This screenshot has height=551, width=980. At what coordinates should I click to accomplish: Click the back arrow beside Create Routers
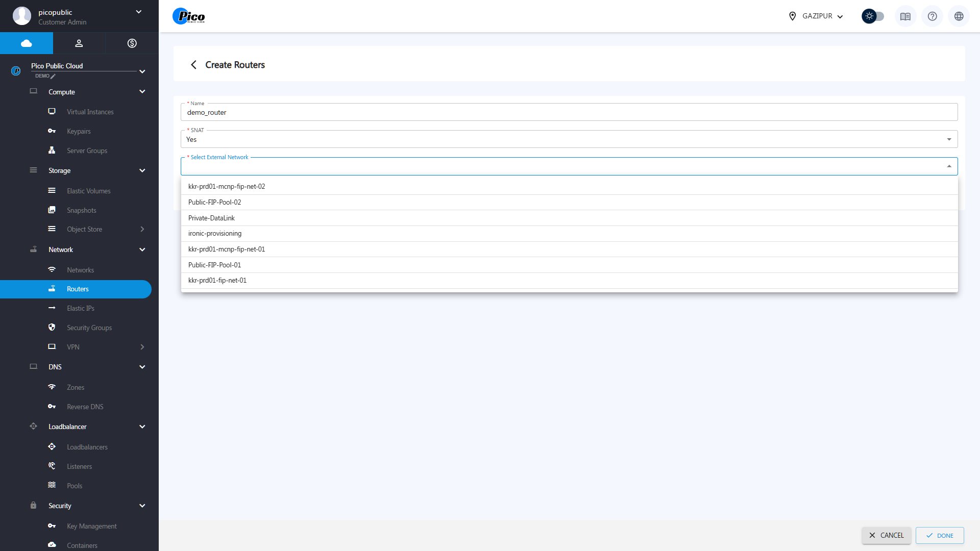click(193, 65)
